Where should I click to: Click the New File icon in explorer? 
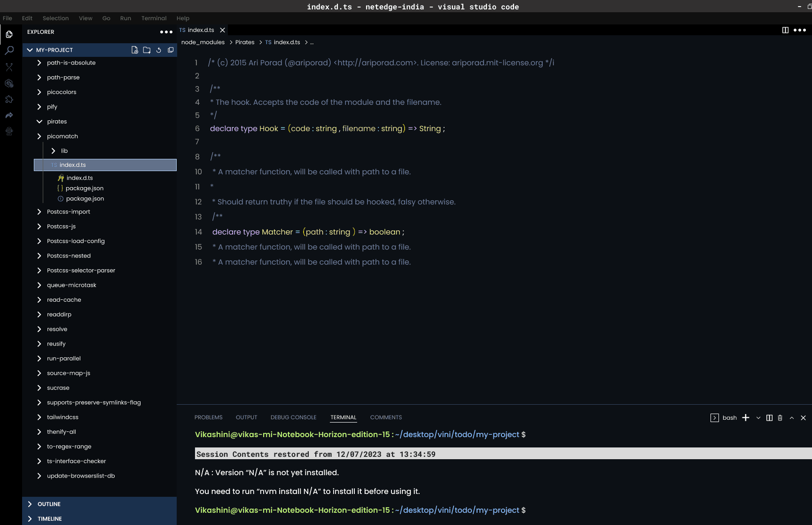(135, 50)
